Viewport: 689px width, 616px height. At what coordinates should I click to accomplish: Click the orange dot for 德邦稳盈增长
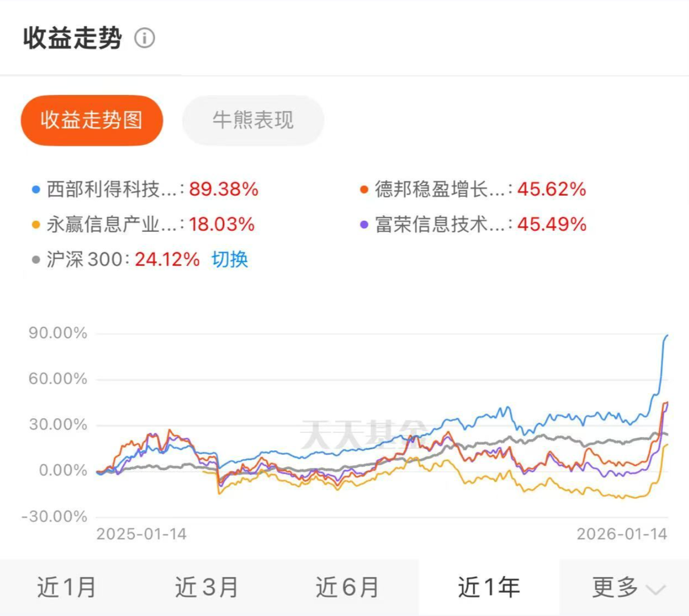[x=364, y=190]
